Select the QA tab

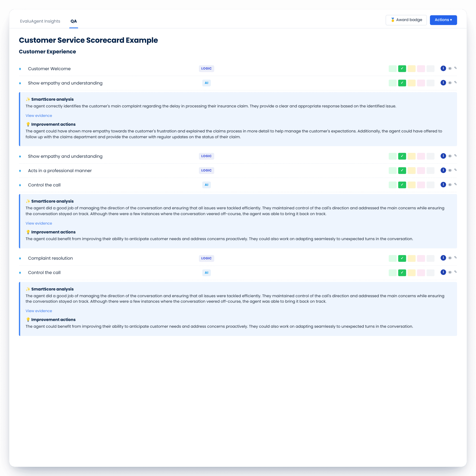click(73, 21)
